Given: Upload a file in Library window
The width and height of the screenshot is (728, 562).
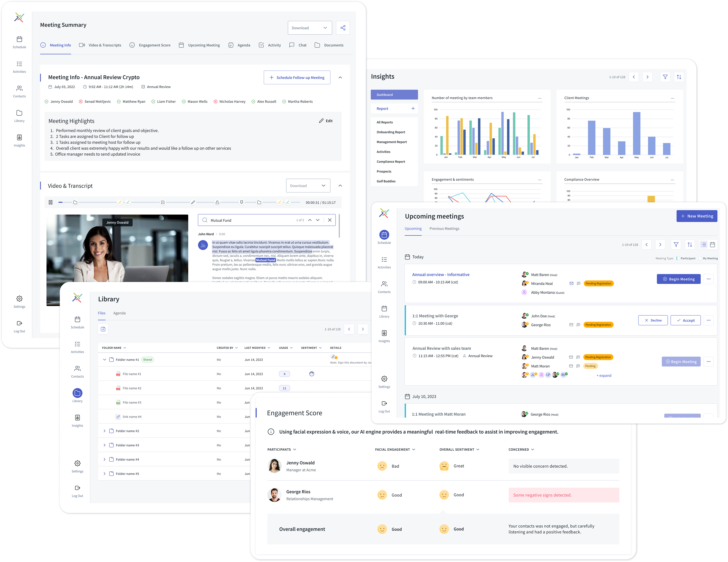Looking at the screenshot, I should (103, 329).
